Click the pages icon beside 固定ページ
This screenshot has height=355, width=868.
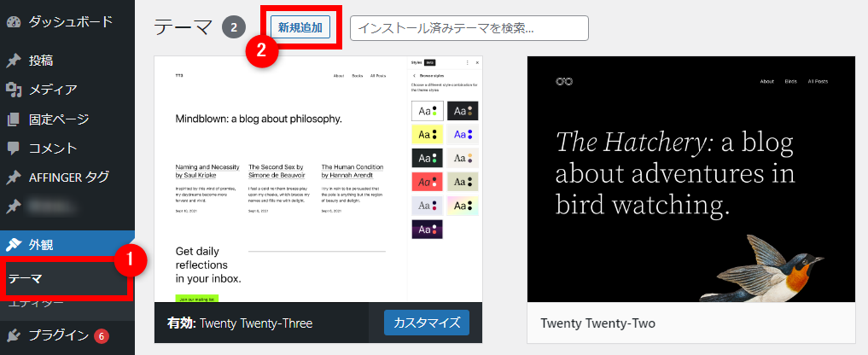click(14, 119)
